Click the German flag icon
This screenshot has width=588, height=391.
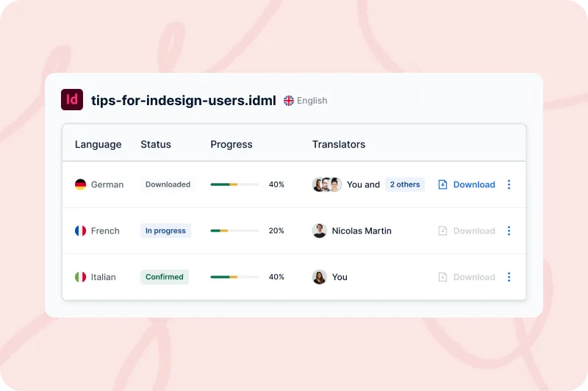coord(80,184)
